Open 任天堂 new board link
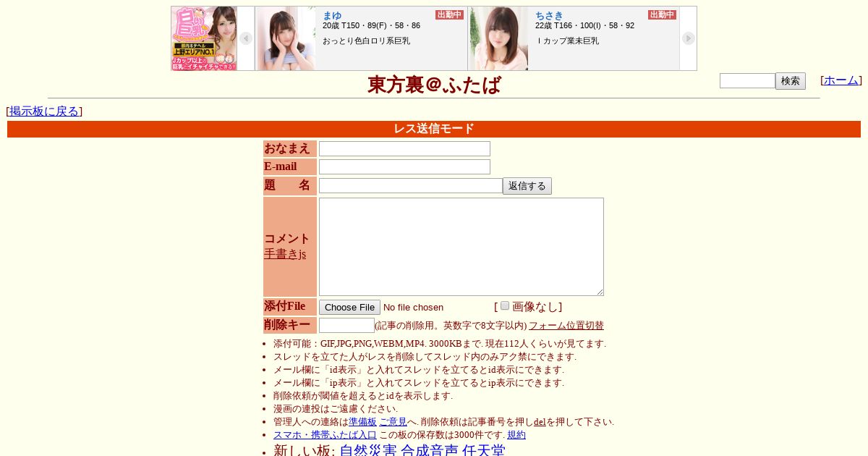The width and height of the screenshot is (868, 456). [484, 451]
